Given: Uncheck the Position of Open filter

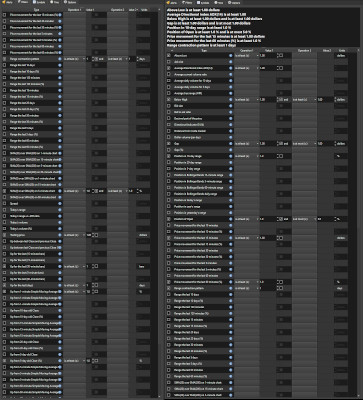Looking at the screenshot, I should pyautogui.click(x=169, y=219).
